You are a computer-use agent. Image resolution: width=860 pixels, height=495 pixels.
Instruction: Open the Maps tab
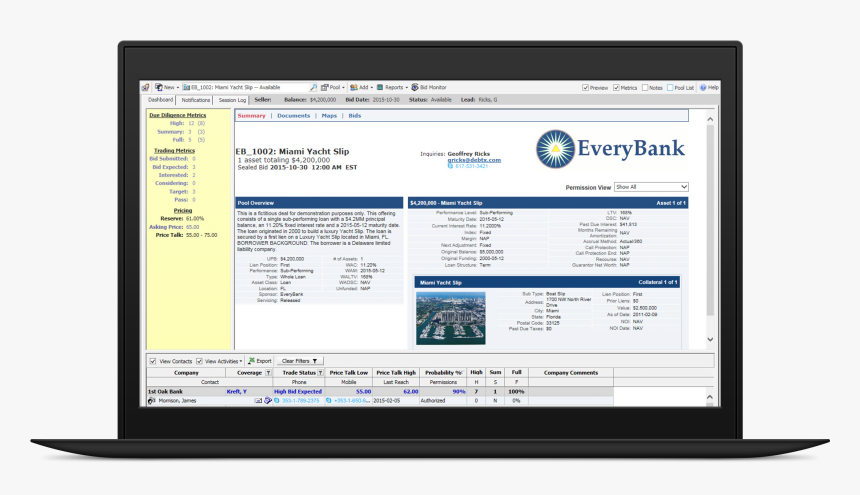point(329,116)
